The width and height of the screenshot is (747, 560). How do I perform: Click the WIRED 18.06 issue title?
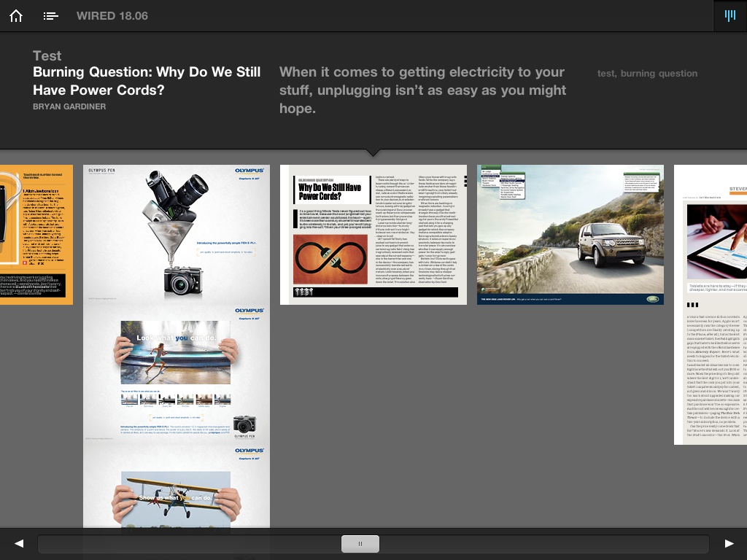pos(112,16)
